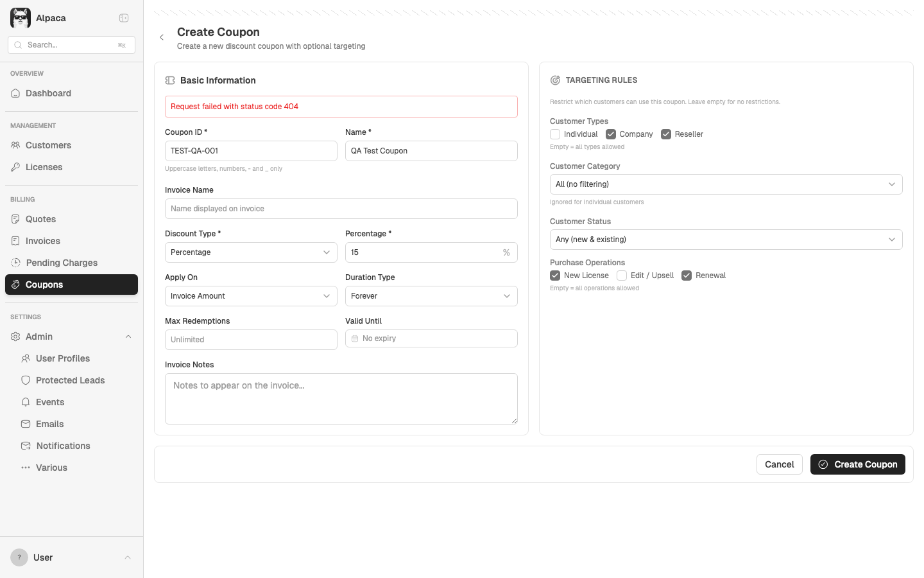The image size is (924, 578).
Task: Check the Edit / Upsell operation
Action: [622, 276]
